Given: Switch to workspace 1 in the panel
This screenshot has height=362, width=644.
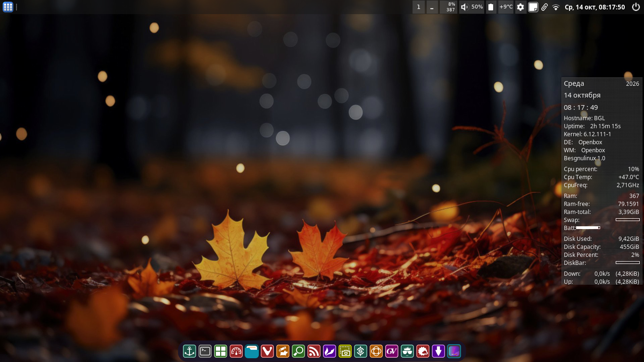Looking at the screenshot, I should coord(418,7).
